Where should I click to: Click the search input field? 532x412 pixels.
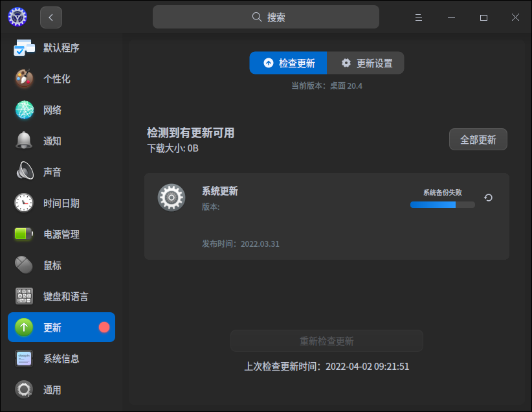265,17
